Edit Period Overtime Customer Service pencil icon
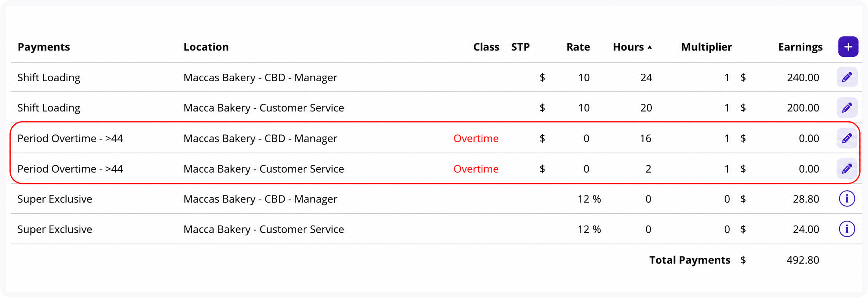This screenshot has width=868, height=298. (847, 169)
